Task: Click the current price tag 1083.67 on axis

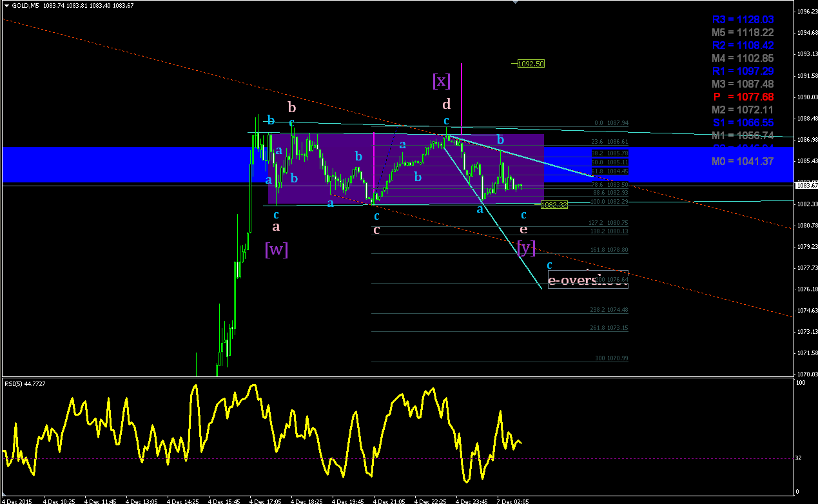Action: pos(806,186)
